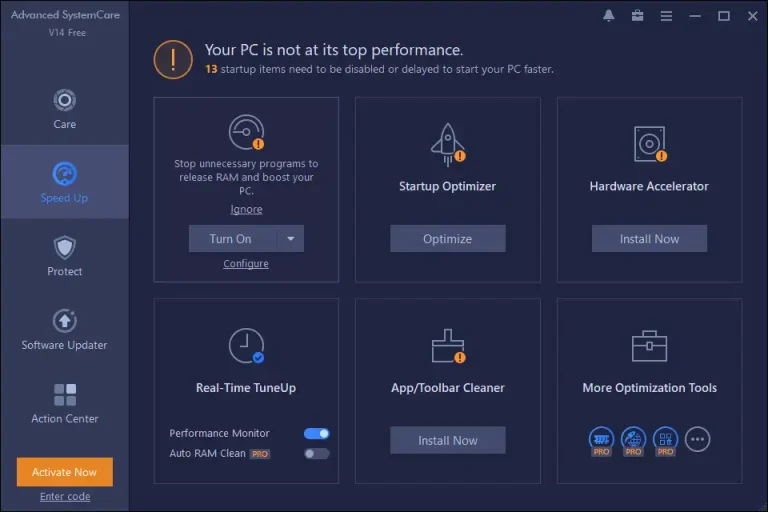The height and width of the screenshot is (512, 768).
Task: Click the App/Toolbar Cleaner brush icon
Action: click(448, 346)
